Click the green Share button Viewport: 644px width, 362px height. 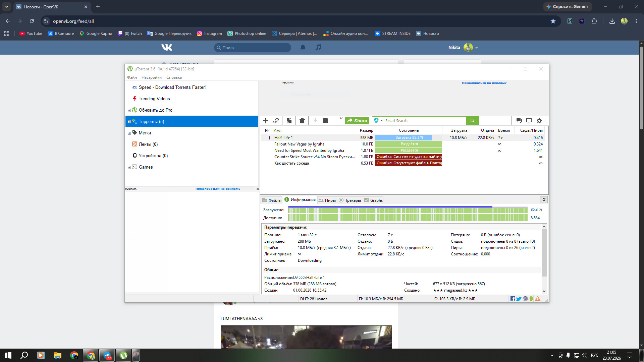(x=357, y=121)
